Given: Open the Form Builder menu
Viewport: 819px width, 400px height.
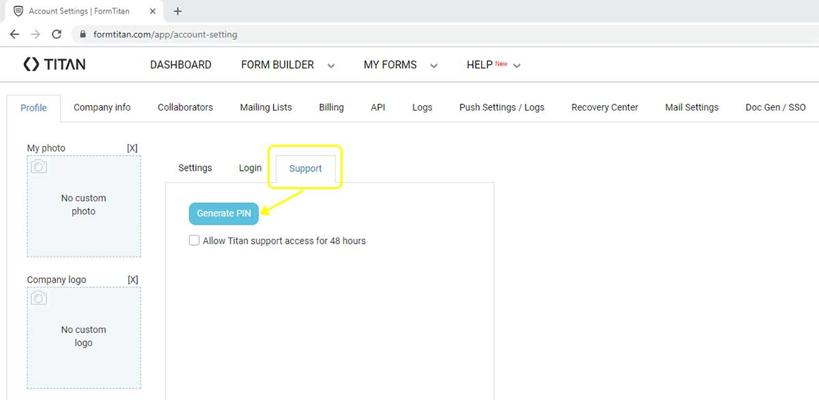Looking at the screenshot, I should tap(277, 65).
